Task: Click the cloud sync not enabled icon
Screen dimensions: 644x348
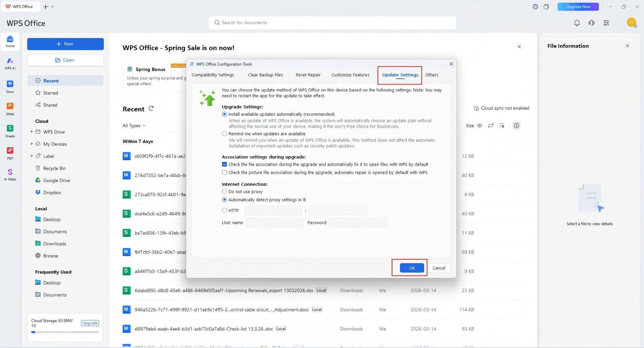Action: (x=476, y=108)
